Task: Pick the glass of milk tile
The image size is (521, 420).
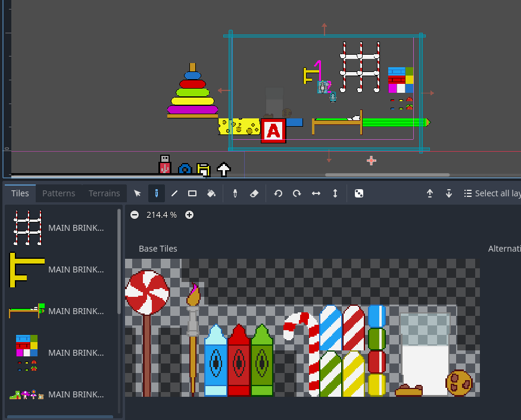Action: point(425,354)
